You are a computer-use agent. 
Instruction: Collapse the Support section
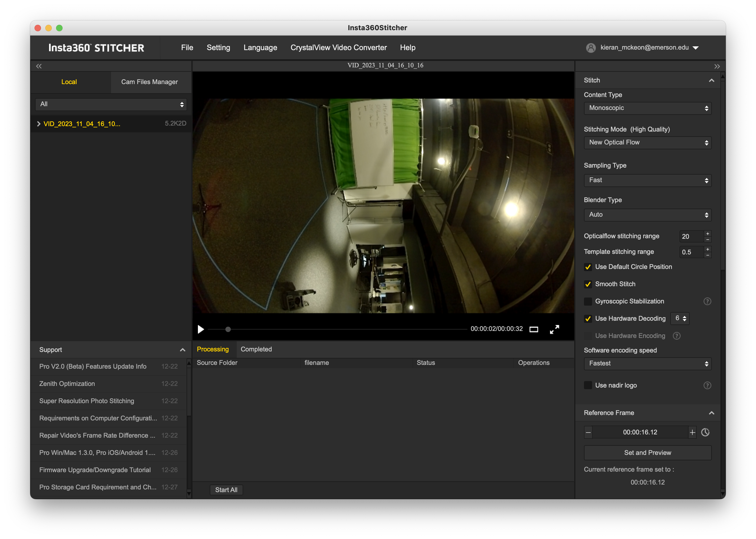point(182,350)
